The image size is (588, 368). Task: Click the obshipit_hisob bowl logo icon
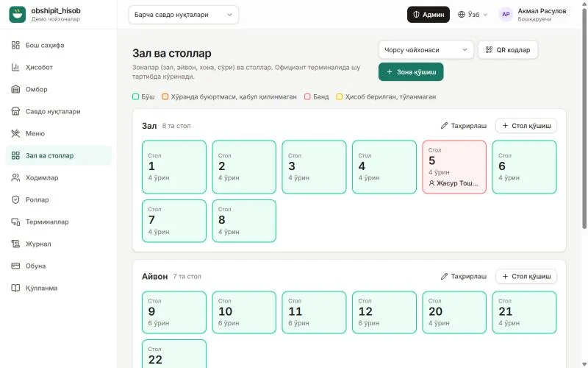[17, 14]
